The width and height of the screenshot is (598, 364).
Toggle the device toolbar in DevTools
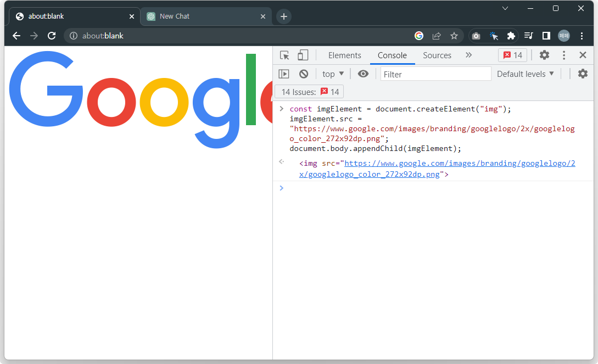[303, 55]
